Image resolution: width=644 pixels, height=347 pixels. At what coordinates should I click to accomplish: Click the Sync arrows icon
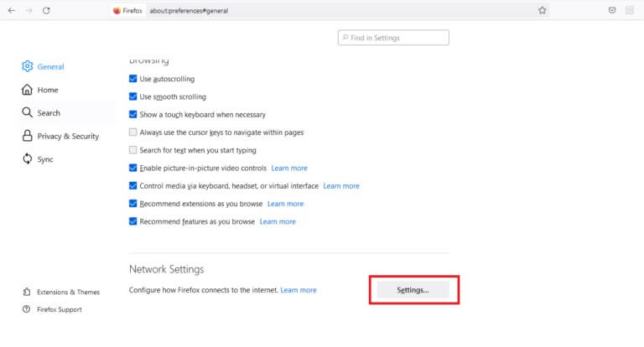[27, 159]
